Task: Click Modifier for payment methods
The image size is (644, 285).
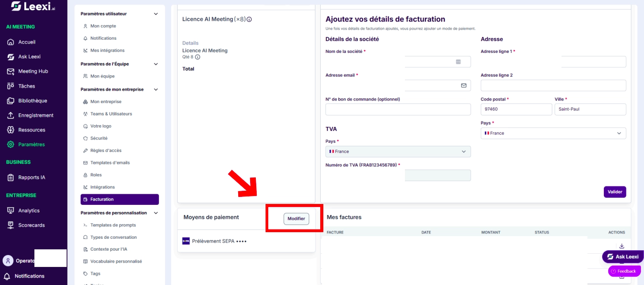Action: (x=296, y=219)
